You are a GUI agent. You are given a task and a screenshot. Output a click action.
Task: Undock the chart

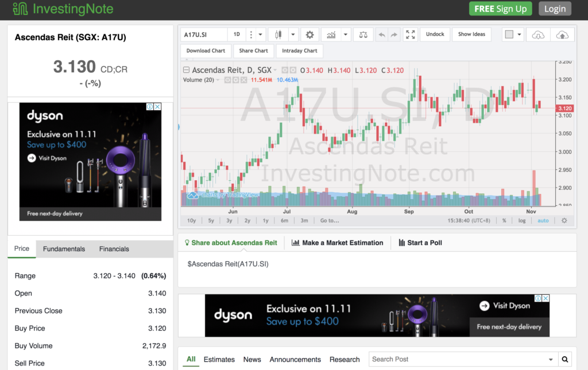(x=435, y=34)
